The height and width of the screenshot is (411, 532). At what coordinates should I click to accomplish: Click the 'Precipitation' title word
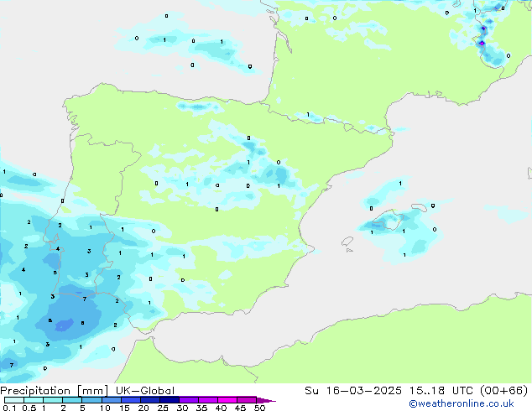[35, 391]
